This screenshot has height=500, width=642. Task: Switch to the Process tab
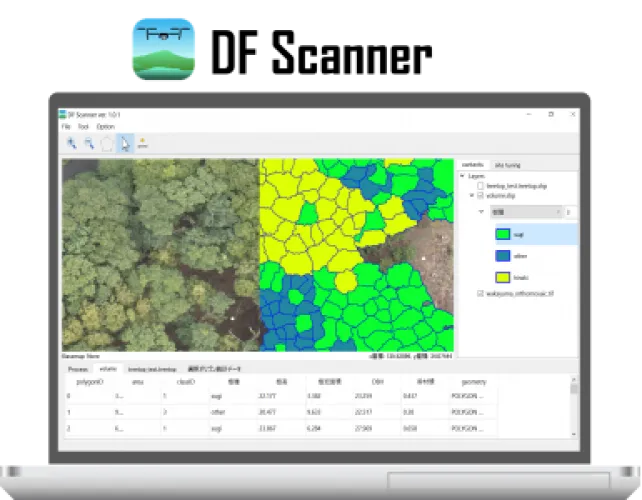click(78, 369)
